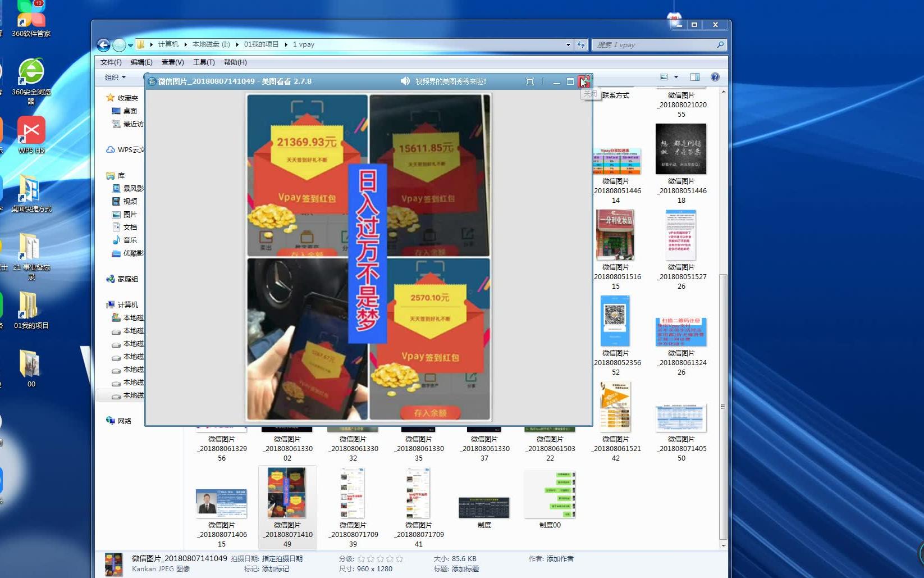The image size is (924, 578).
Task: Select thumbnail 微信图片_20180805152726
Action: click(681, 235)
